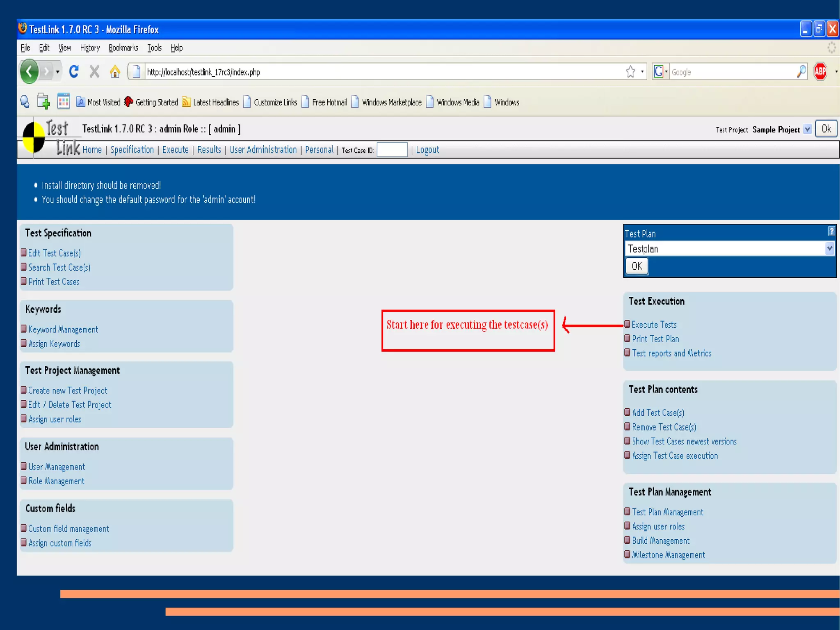Open the back/forward history dropdown arrow
This screenshot has height=630, width=840.
coord(58,72)
